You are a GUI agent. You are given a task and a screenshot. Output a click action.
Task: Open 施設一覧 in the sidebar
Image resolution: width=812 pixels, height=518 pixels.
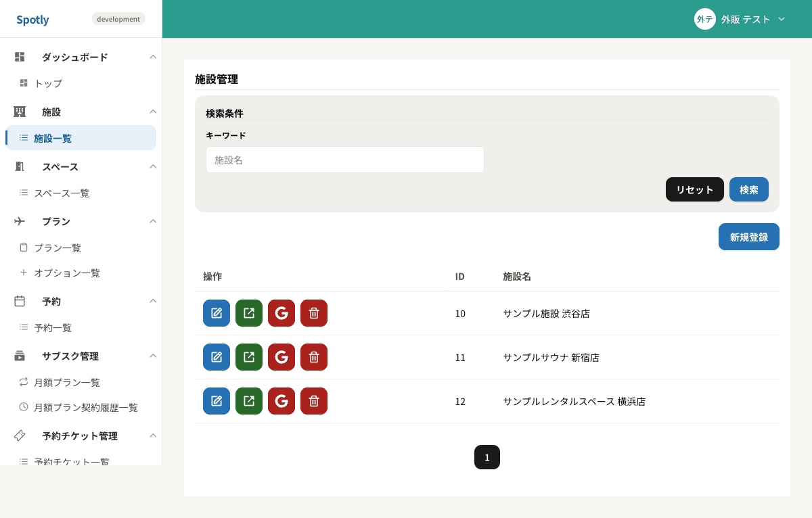(x=81, y=138)
